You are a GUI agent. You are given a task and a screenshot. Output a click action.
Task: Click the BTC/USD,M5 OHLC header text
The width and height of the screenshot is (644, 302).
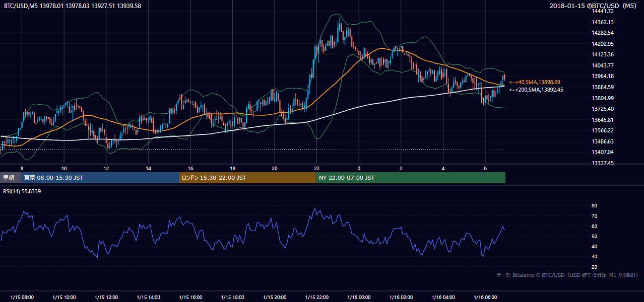[x=73, y=6]
